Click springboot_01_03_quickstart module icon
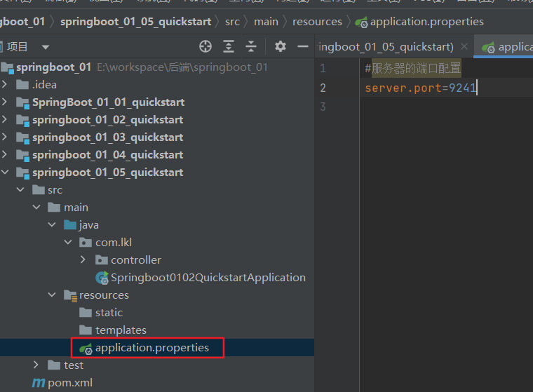The height and width of the screenshot is (392, 533). (22, 138)
